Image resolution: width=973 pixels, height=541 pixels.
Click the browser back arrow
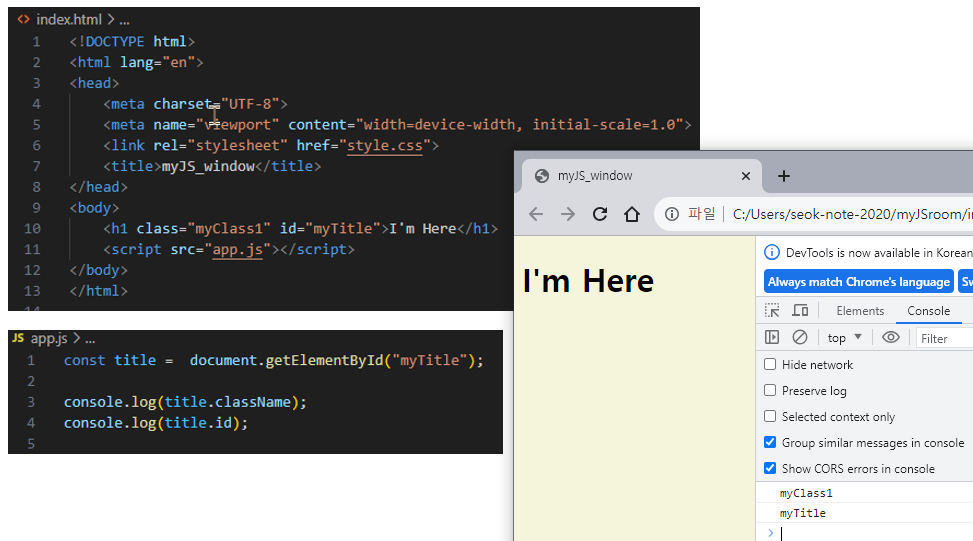[x=536, y=214]
